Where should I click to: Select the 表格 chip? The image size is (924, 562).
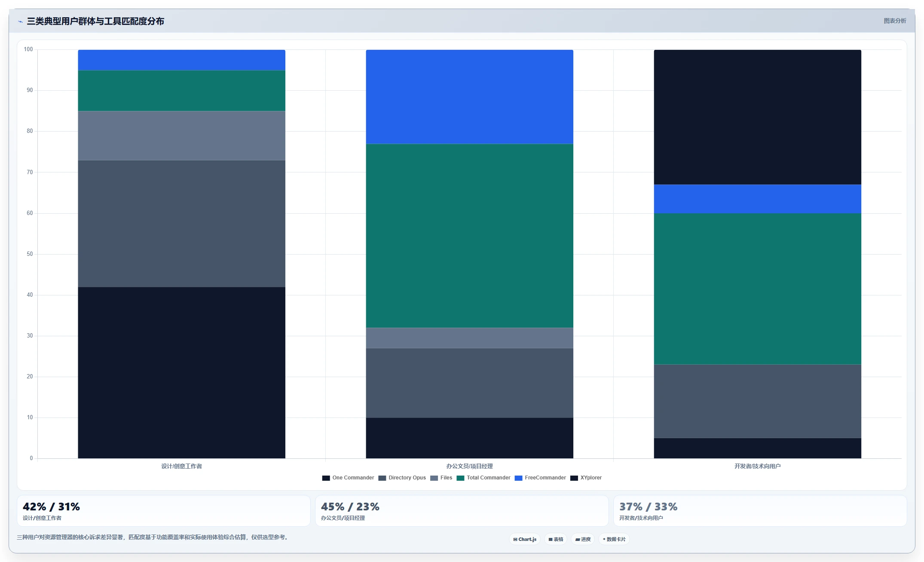pyautogui.click(x=556, y=539)
